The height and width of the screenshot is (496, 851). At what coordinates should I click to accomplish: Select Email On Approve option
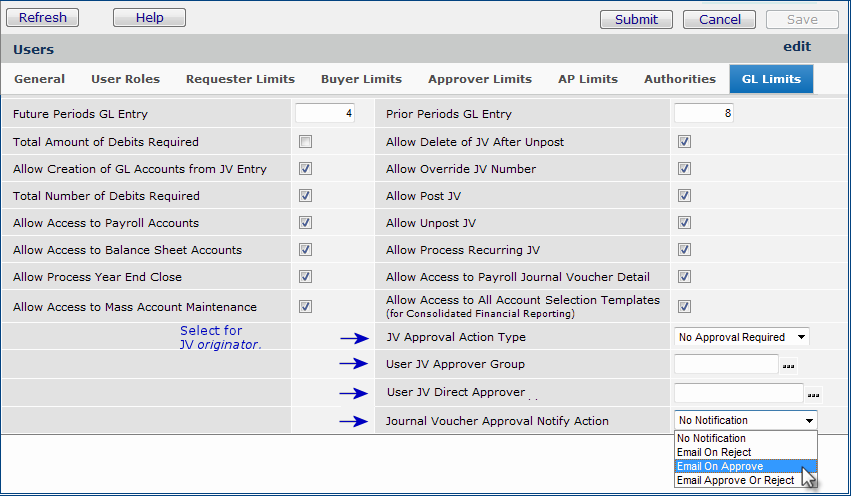[x=720, y=467]
